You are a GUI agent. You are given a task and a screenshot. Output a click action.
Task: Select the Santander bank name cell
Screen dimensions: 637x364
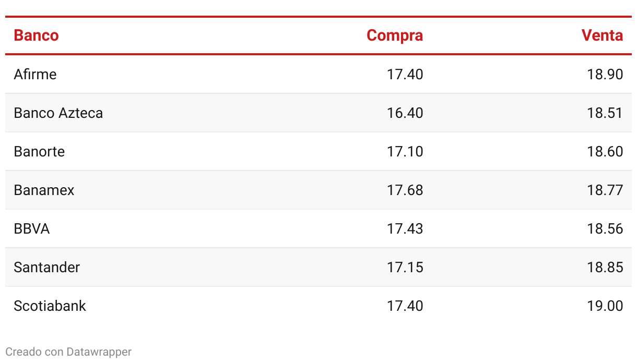tap(46, 267)
